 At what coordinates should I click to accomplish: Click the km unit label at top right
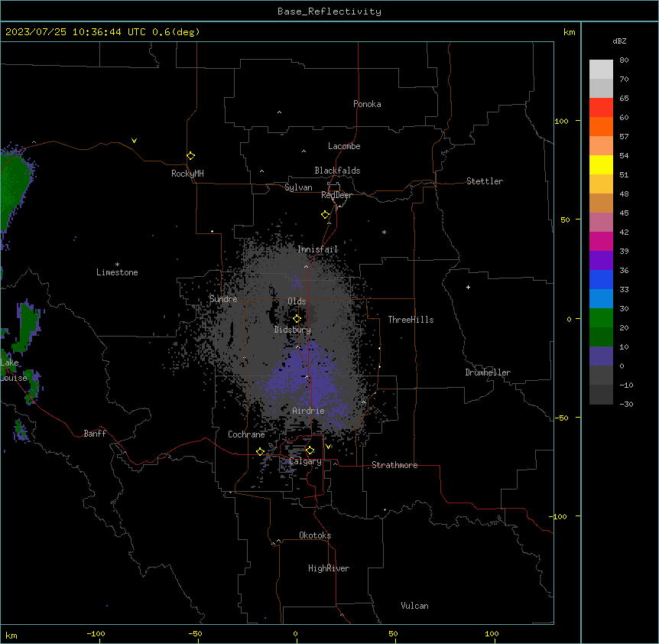tap(570, 32)
